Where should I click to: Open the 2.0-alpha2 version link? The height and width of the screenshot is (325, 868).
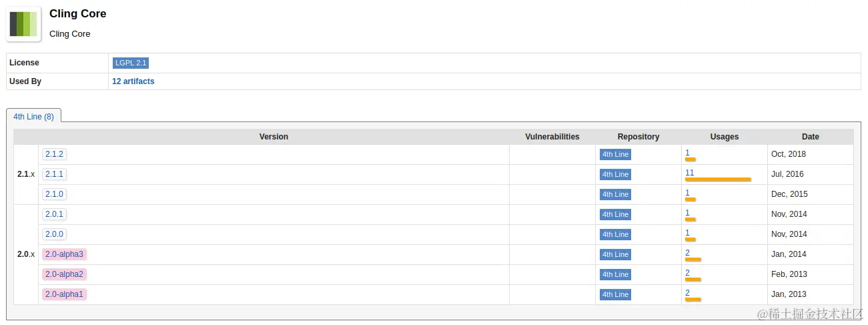click(65, 274)
